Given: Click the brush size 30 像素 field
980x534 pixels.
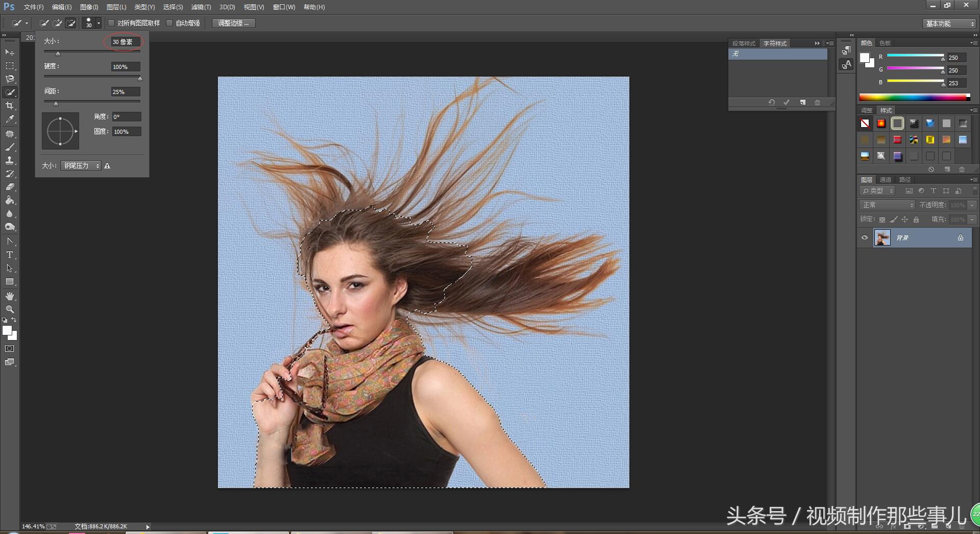Looking at the screenshot, I should (x=125, y=42).
